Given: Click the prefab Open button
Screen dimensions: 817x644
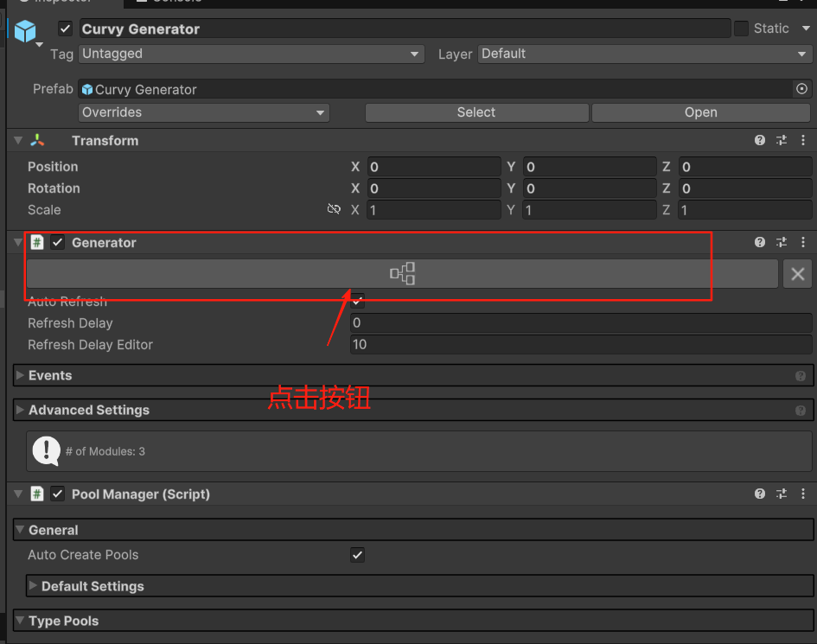Looking at the screenshot, I should click(x=701, y=112).
